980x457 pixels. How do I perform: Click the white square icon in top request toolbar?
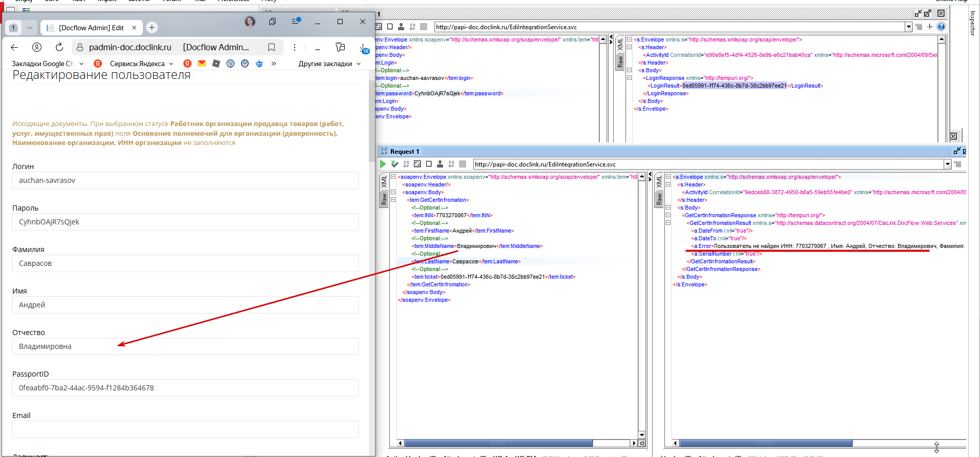[x=390, y=27]
